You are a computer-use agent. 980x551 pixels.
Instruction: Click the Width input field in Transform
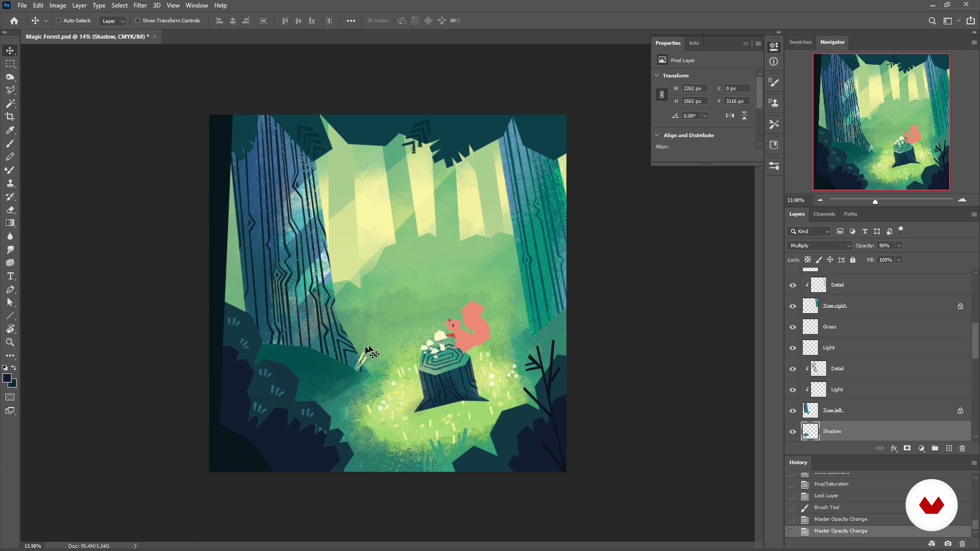pos(694,88)
